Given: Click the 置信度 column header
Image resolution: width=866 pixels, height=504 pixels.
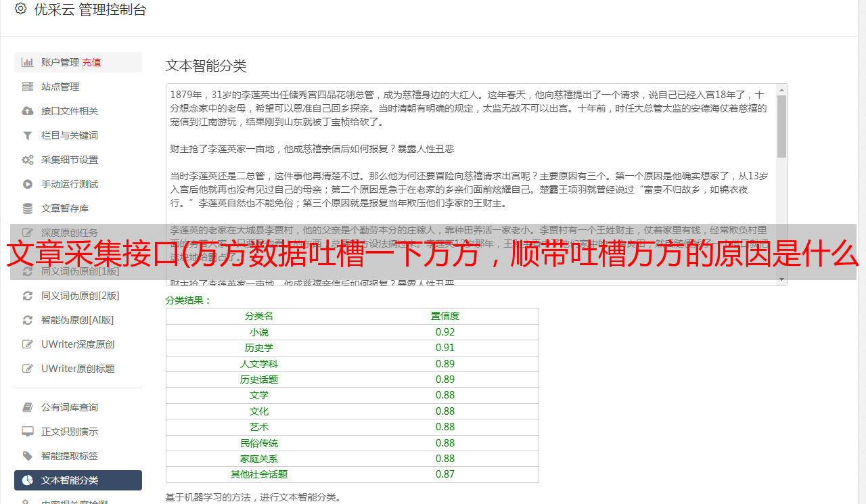Looking at the screenshot, I should [445, 316].
